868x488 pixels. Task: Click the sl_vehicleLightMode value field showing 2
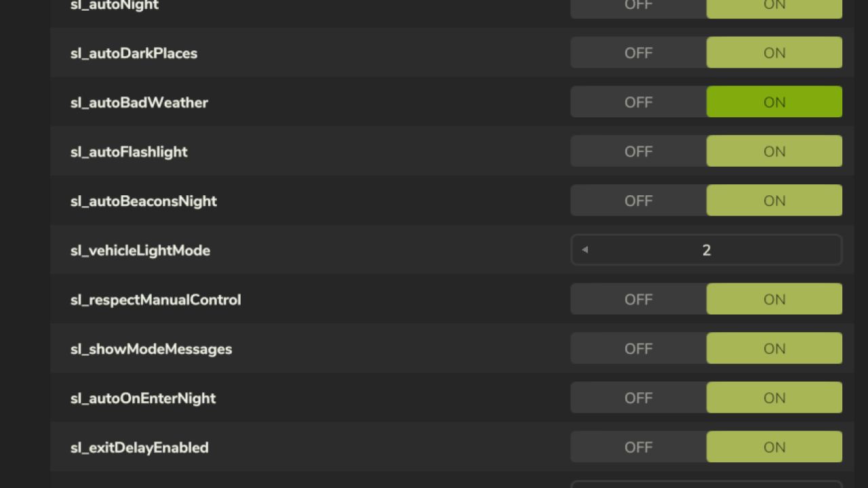click(x=707, y=250)
